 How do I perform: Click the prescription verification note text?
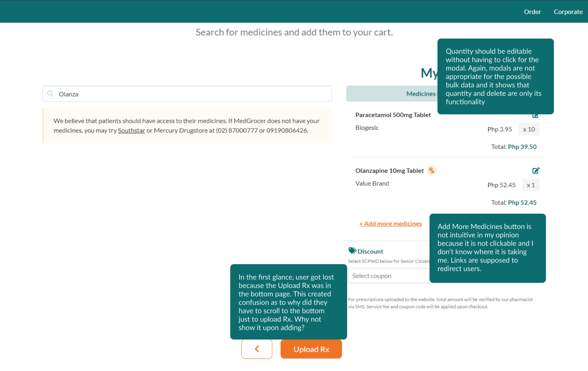click(x=441, y=303)
